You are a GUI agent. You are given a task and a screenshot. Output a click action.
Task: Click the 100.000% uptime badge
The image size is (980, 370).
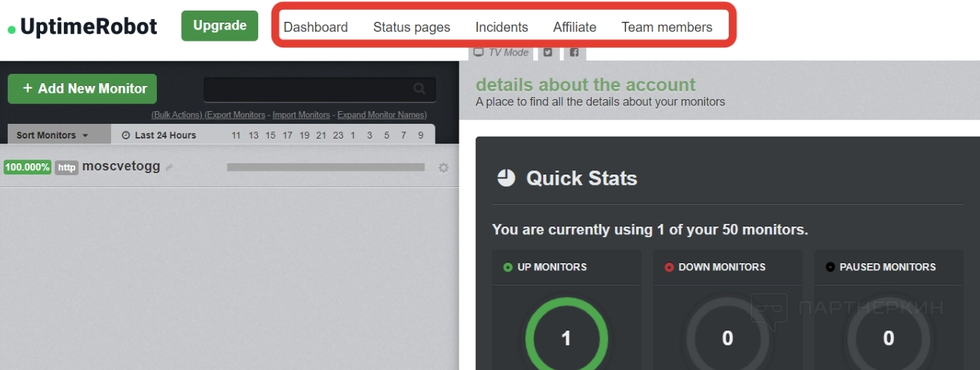pos(27,167)
